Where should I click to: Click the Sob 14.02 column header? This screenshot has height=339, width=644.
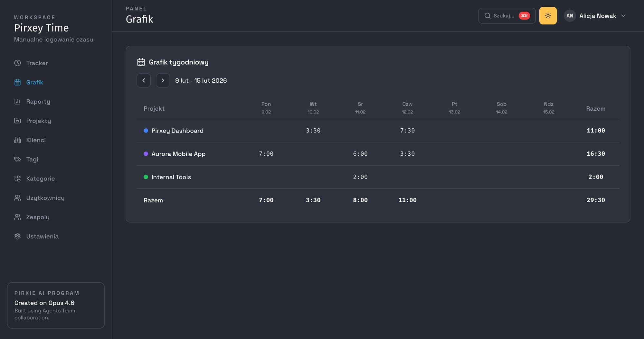pyautogui.click(x=501, y=108)
